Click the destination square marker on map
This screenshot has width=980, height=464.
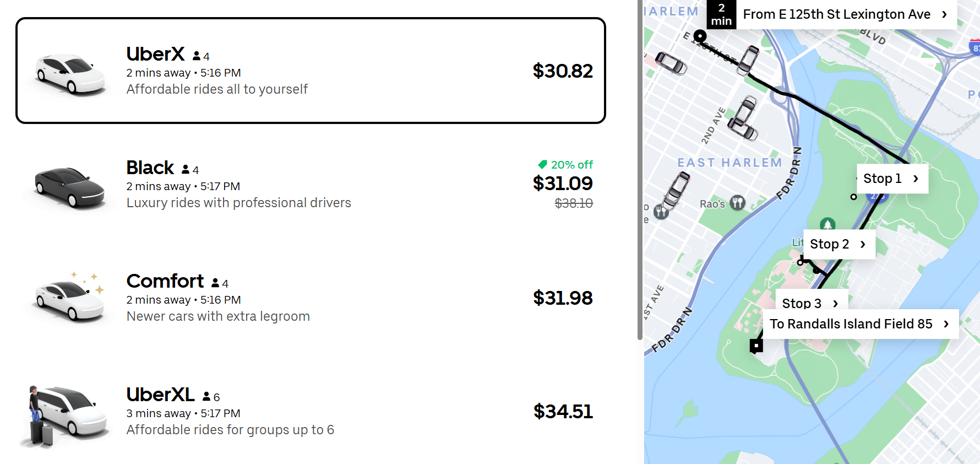click(x=756, y=346)
